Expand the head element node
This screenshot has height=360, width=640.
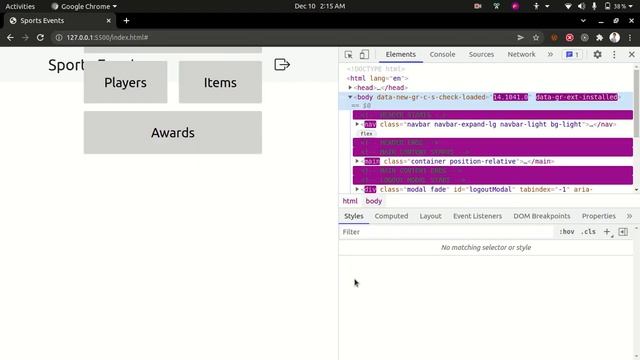[350, 87]
